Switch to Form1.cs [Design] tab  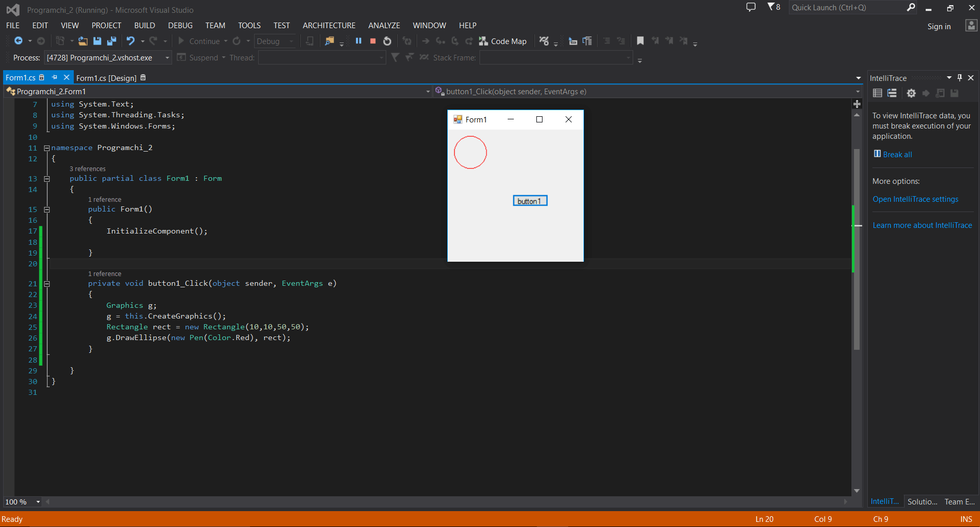coord(106,78)
